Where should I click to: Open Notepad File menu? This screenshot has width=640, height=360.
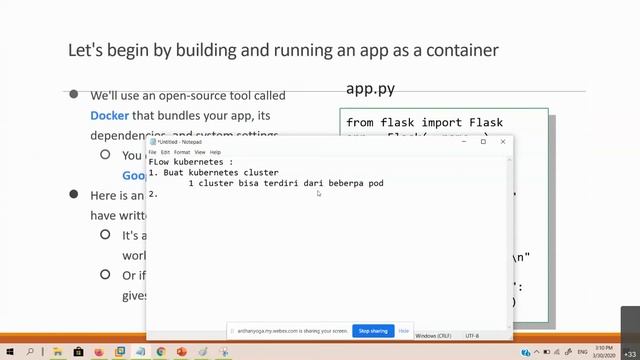coord(152,152)
